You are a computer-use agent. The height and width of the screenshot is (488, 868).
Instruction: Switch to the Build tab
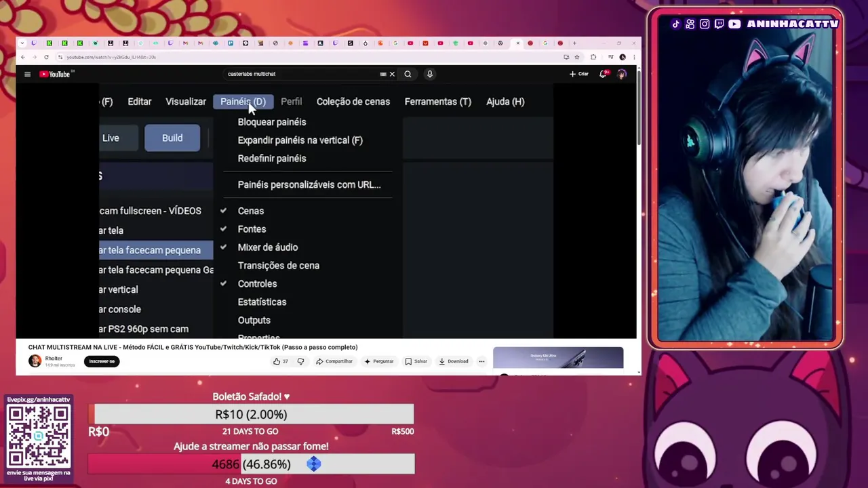[x=172, y=138]
